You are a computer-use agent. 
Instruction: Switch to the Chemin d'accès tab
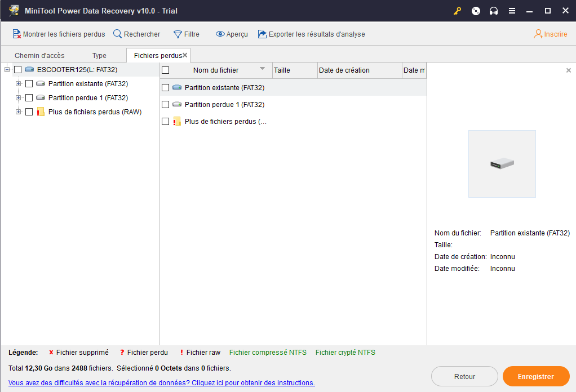[39, 55]
